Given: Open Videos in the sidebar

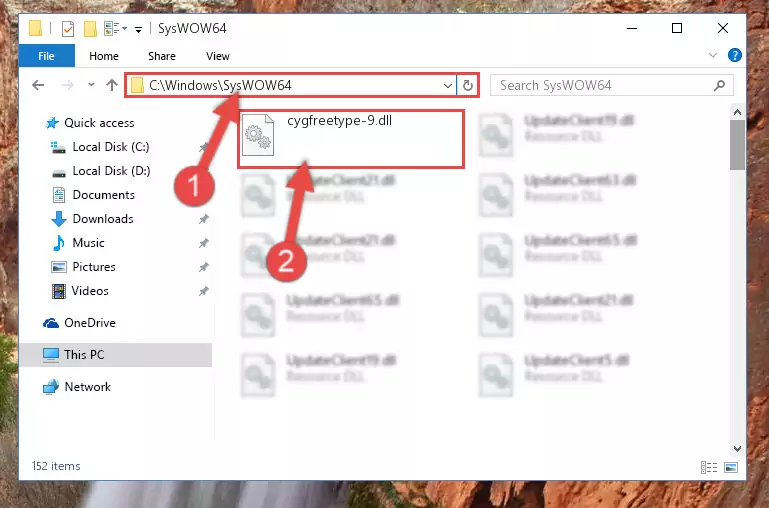Looking at the screenshot, I should (x=90, y=291).
